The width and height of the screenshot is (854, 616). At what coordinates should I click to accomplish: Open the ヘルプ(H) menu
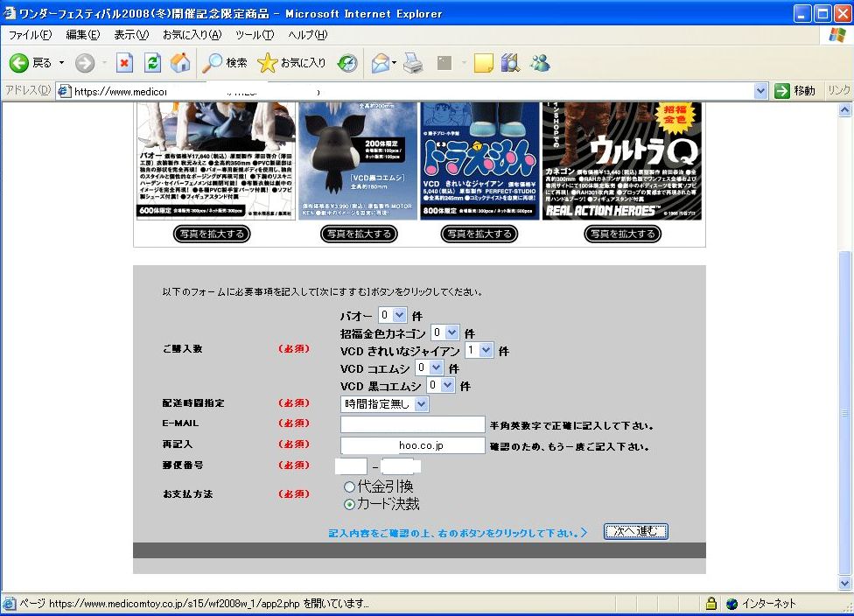click(308, 35)
